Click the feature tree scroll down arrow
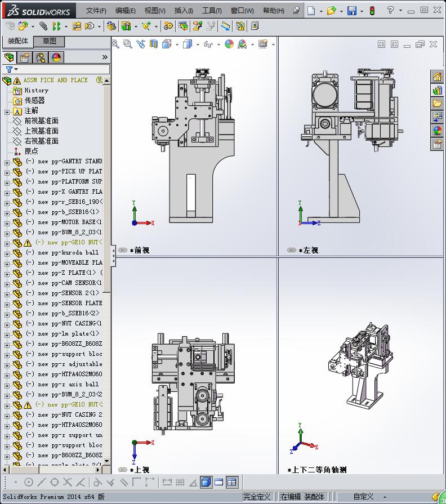This screenshot has width=446, height=504. [107, 461]
